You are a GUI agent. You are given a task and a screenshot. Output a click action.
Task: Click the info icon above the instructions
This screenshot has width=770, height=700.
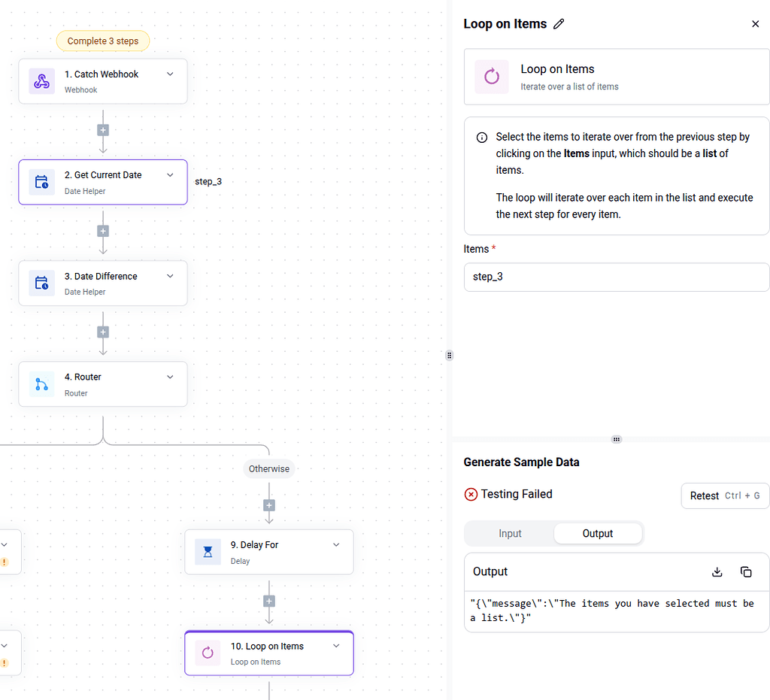tap(480, 137)
